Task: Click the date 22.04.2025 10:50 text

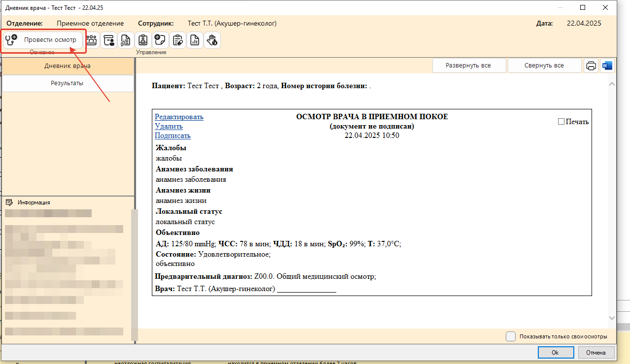Action: point(372,135)
